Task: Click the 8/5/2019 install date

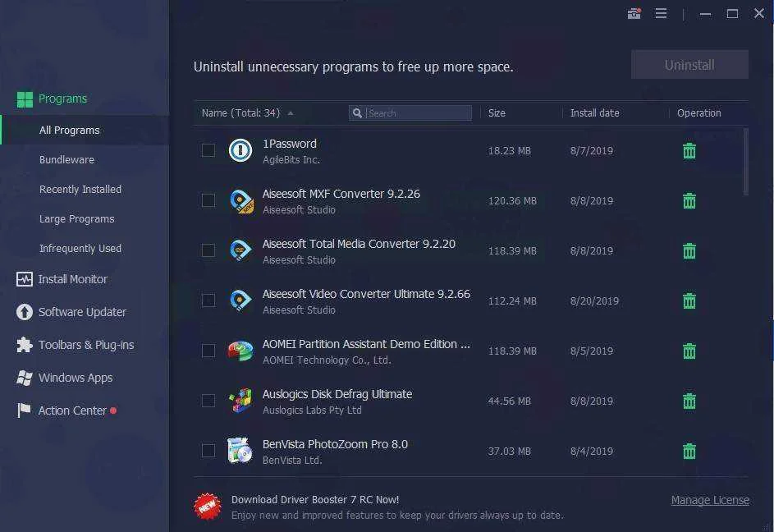Action: point(591,351)
